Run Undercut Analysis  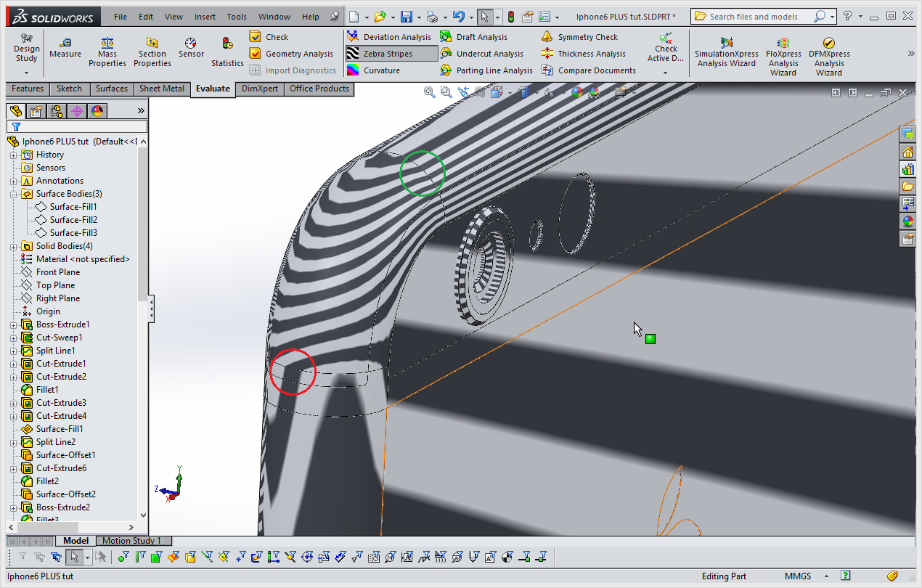pos(481,54)
